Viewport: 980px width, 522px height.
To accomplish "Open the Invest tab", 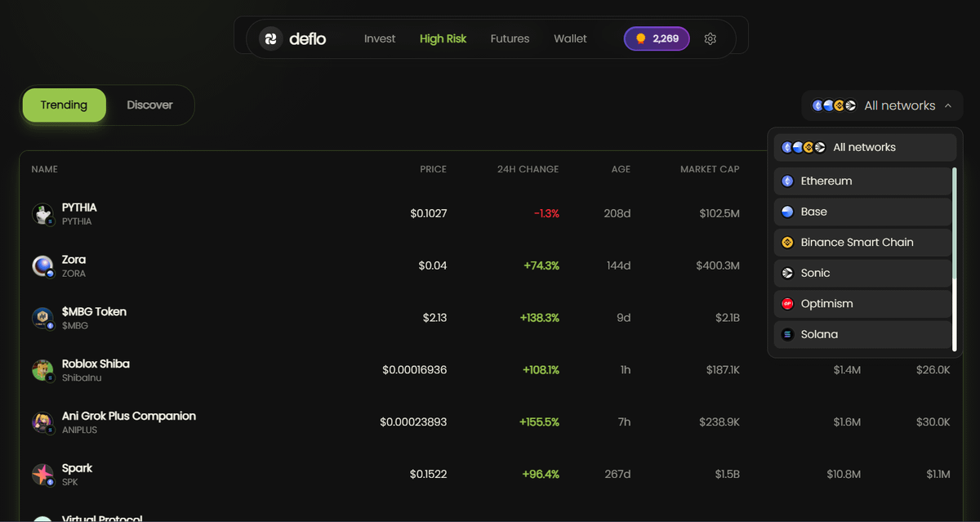I will pyautogui.click(x=380, y=38).
